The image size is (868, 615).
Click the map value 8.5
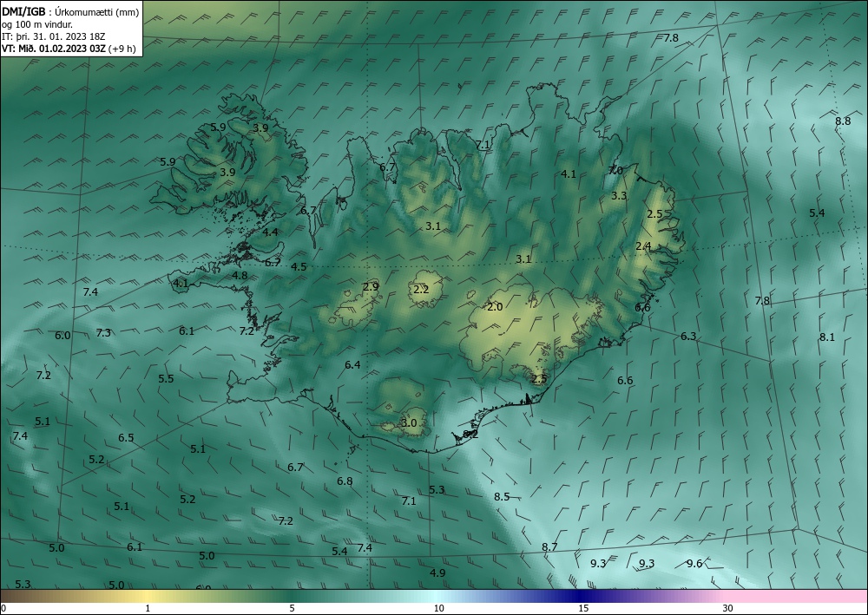pyautogui.click(x=502, y=497)
